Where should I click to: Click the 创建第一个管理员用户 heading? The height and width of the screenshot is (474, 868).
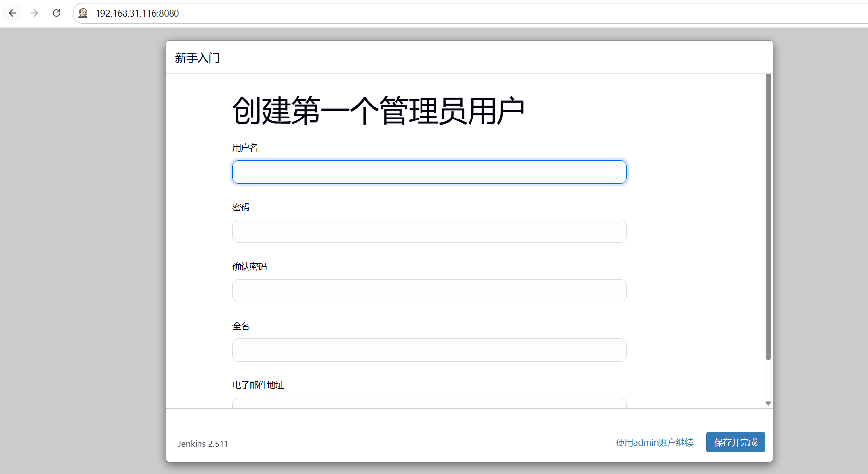tap(378, 111)
